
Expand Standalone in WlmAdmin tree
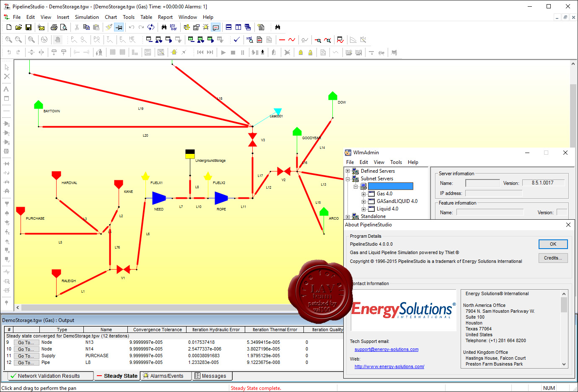tap(347, 217)
